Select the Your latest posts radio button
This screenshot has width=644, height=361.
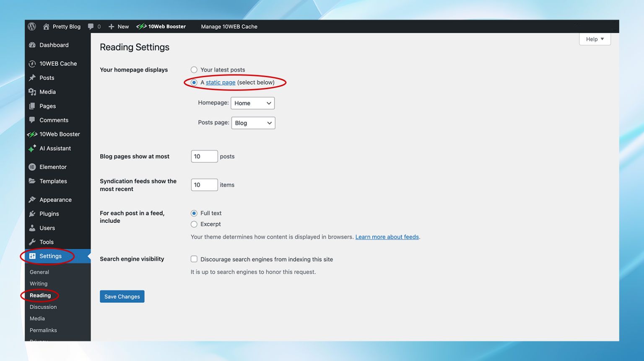click(194, 70)
